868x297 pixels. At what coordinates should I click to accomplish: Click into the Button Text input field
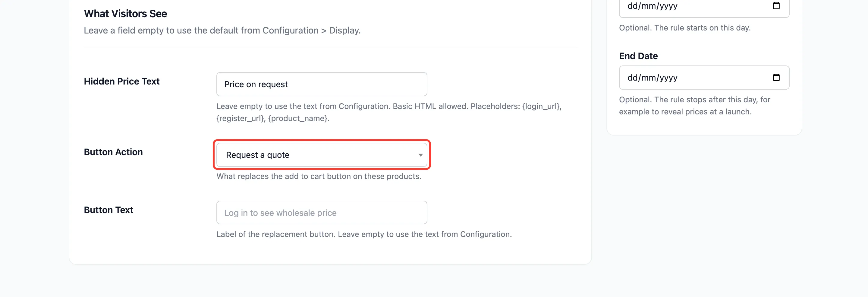click(322, 212)
